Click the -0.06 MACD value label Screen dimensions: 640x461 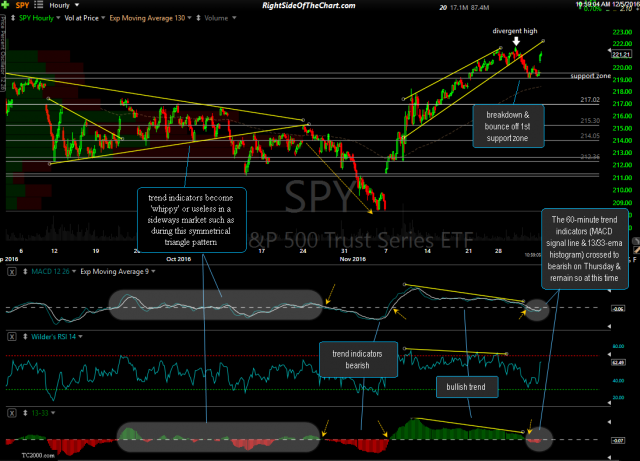click(x=618, y=309)
